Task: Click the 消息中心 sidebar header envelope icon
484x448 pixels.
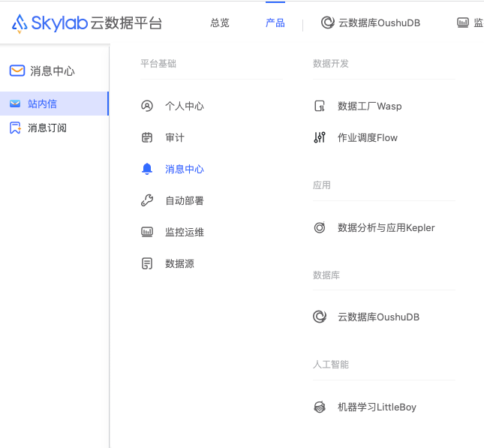Action: tap(17, 71)
